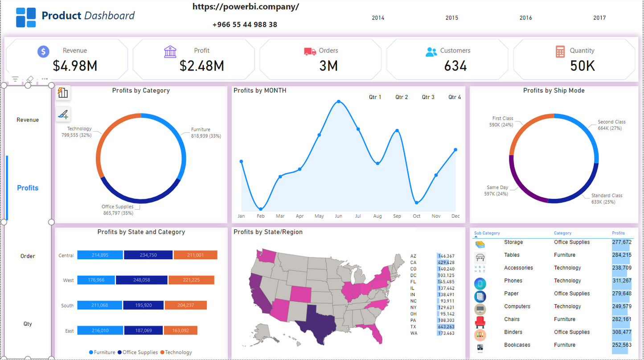This screenshot has width=644, height=360.
Task: Open the slicer's More options ellipsis
Action: (45, 79)
